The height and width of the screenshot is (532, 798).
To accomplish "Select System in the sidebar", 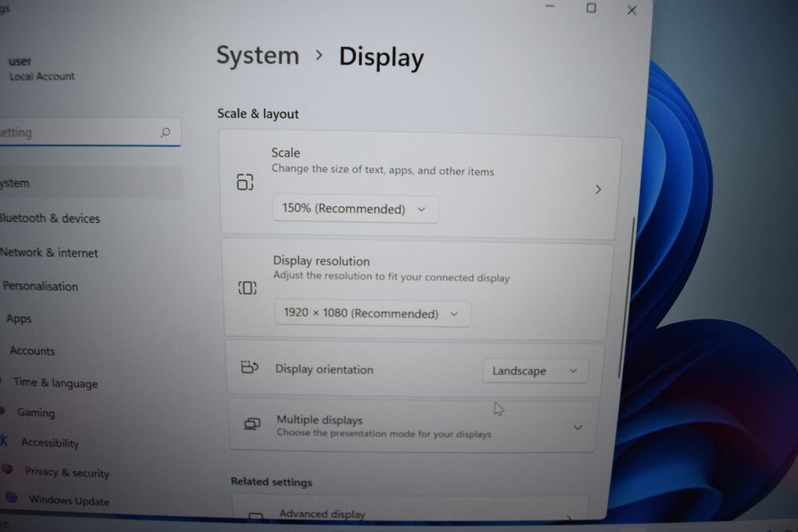I will click(89, 183).
